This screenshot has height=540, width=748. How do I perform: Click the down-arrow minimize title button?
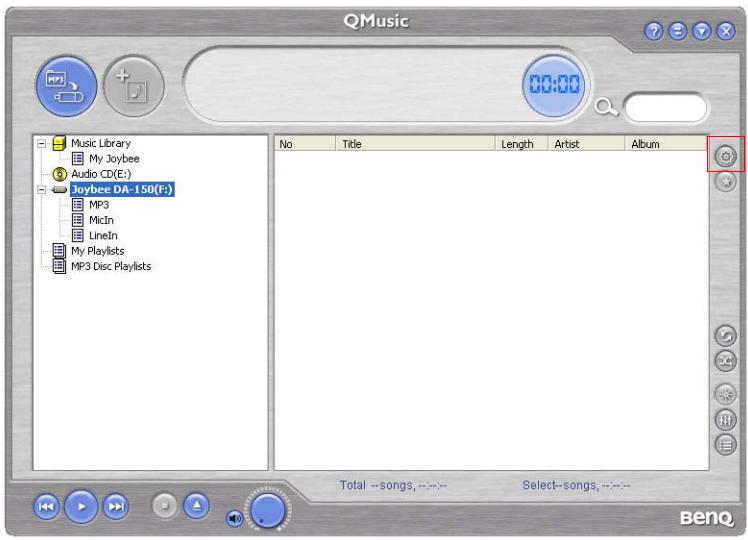[702, 31]
